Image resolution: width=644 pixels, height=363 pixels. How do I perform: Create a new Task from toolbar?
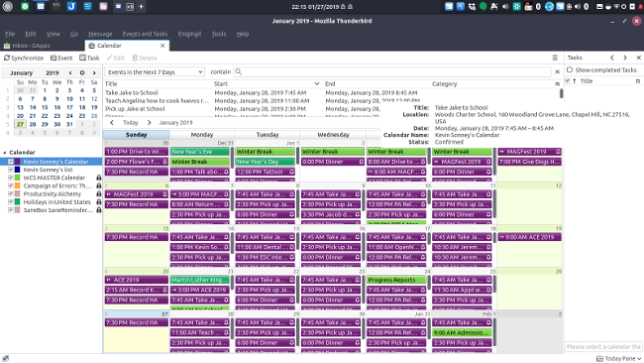[x=89, y=58]
